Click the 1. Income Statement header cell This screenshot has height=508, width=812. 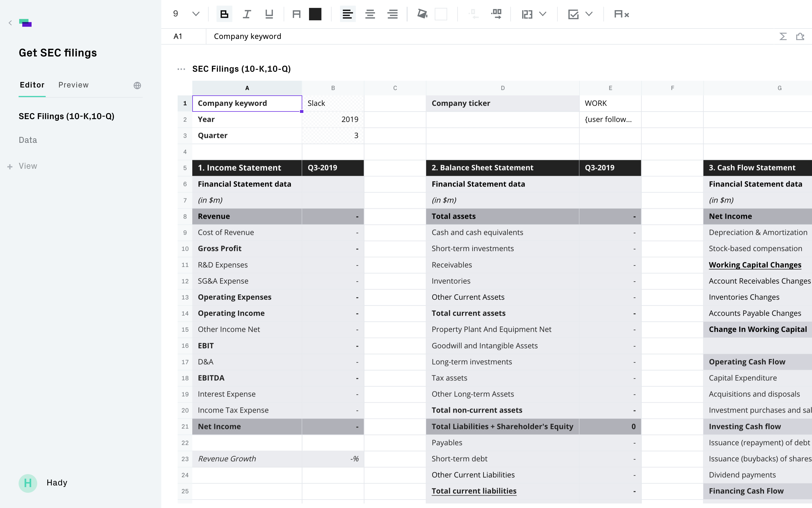pyautogui.click(x=247, y=168)
